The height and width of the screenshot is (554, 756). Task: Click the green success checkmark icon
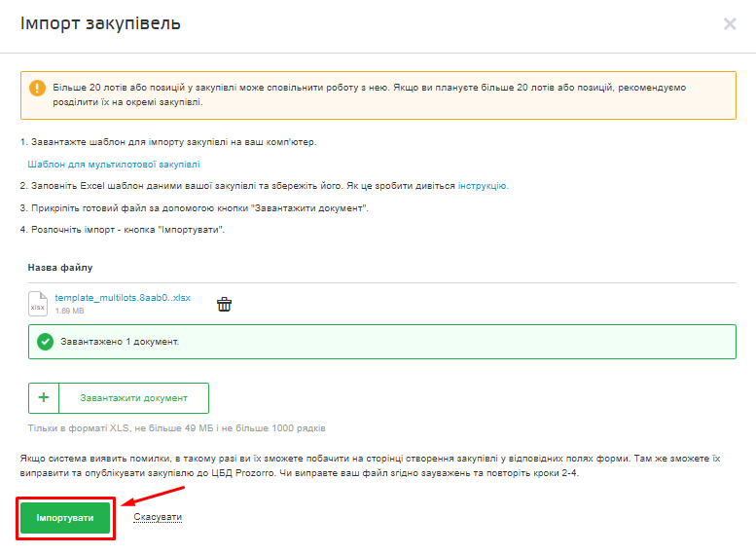click(x=44, y=342)
